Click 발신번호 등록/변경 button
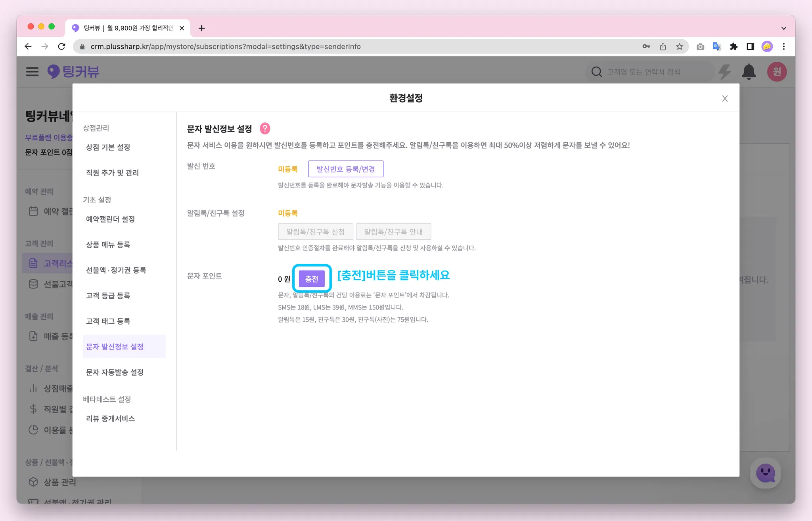Image resolution: width=812 pixels, height=521 pixels. coord(346,169)
